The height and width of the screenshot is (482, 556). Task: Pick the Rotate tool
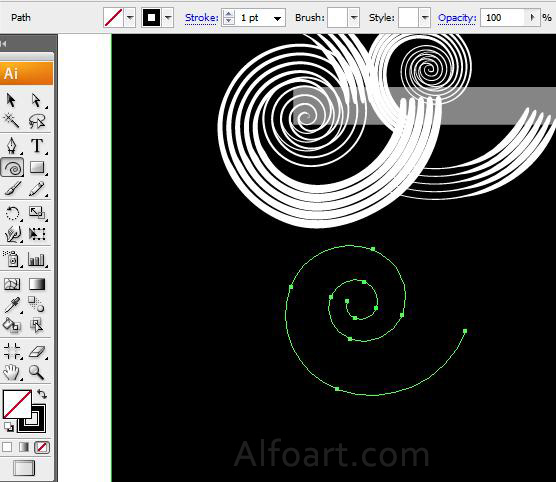pyautogui.click(x=12, y=213)
